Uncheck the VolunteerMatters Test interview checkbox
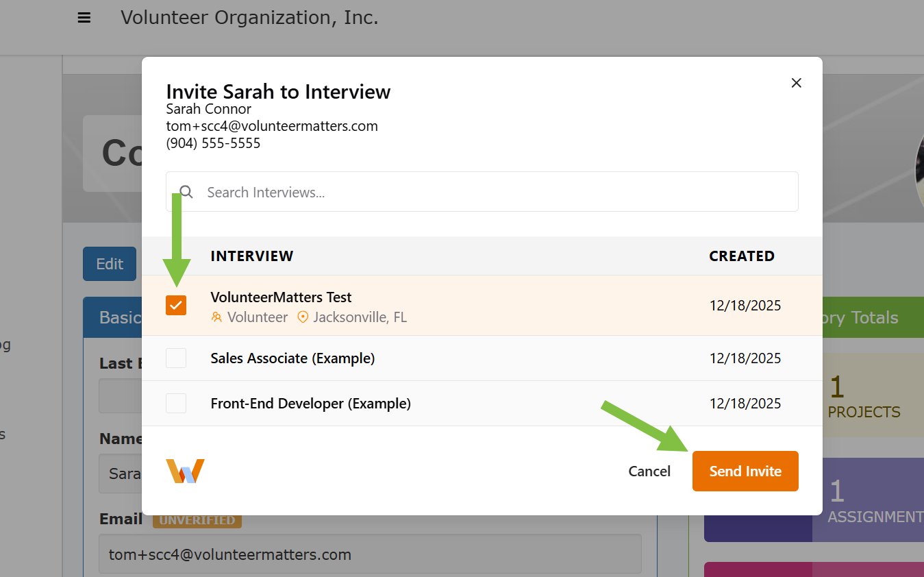 (x=176, y=305)
